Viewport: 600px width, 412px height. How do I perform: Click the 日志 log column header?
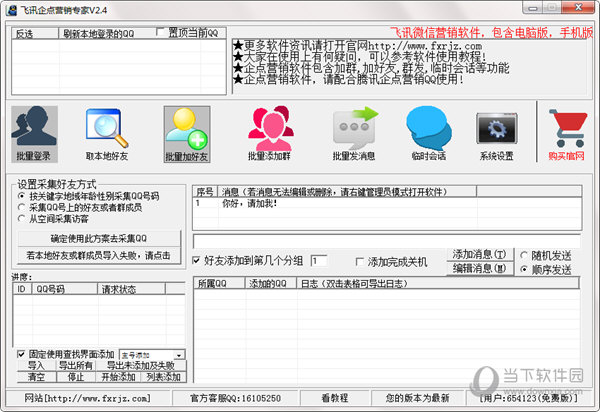click(438, 283)
